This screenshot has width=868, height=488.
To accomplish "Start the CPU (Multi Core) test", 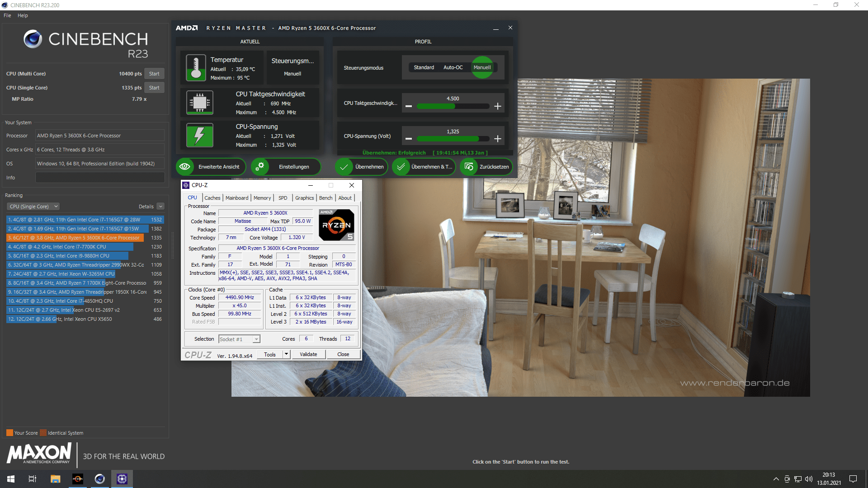I will (x=154, y=74).
